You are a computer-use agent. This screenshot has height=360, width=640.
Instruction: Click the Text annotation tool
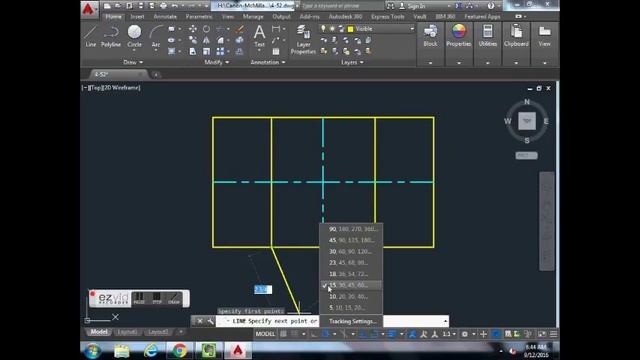pos(259,36)
